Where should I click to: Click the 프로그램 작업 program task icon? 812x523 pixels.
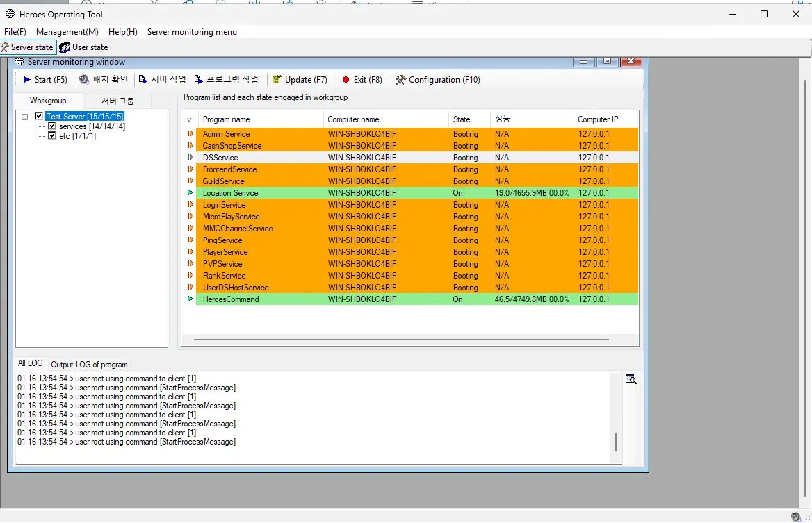click(198, 80)
